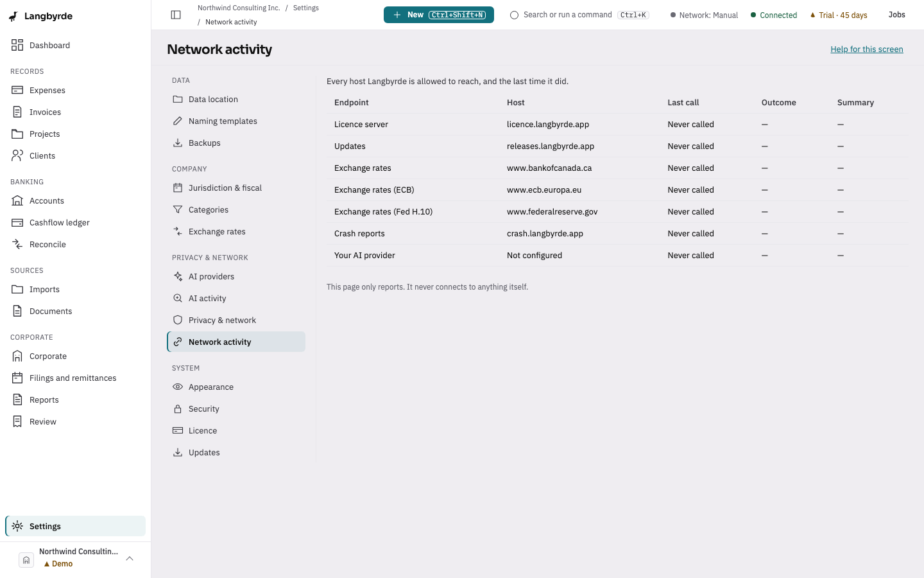Click the Accounts bank icon
The height and width of the screenshot is (578, 924).
click(x=17, y=200)
